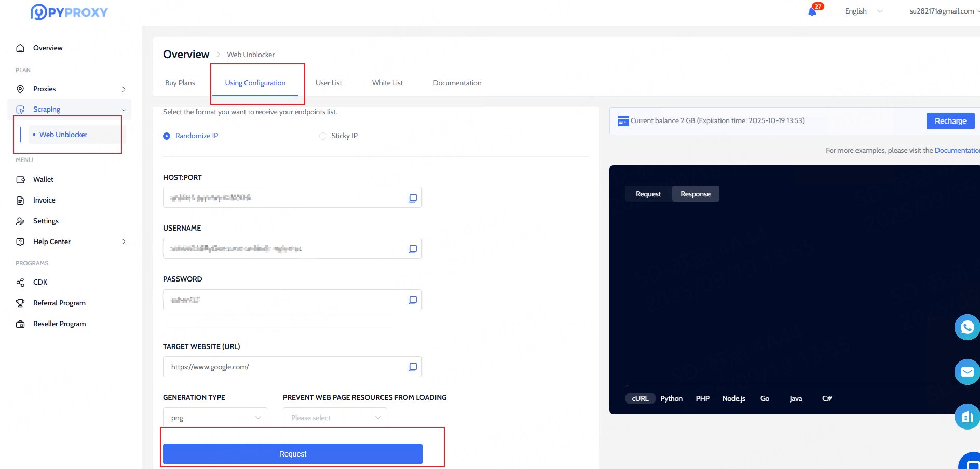
Task: Open the floating documentation bubble icon
Action: 967,417
